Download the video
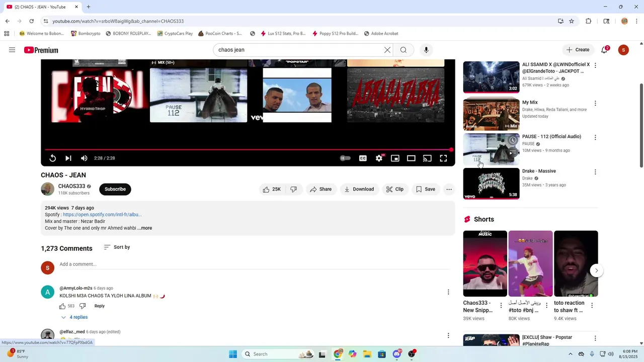 click(x=359, y=189)
